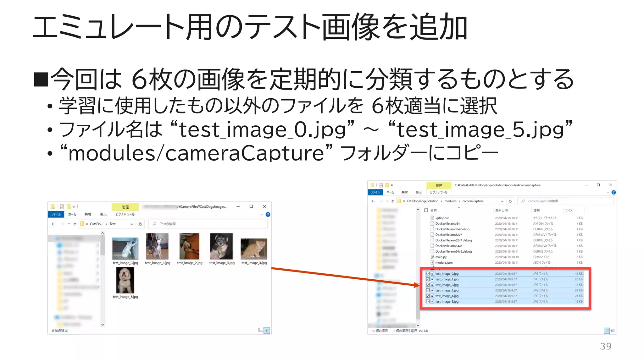Sort by 更新日時 column header
This screenshot has width=644, height=362.
(x=501, y=210)
